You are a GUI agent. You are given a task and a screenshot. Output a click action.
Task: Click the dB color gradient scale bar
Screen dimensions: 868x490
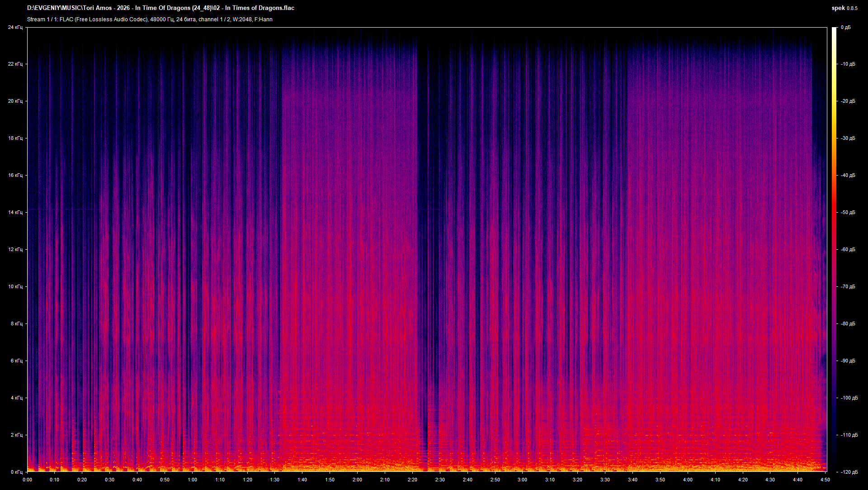coord(834,249)
